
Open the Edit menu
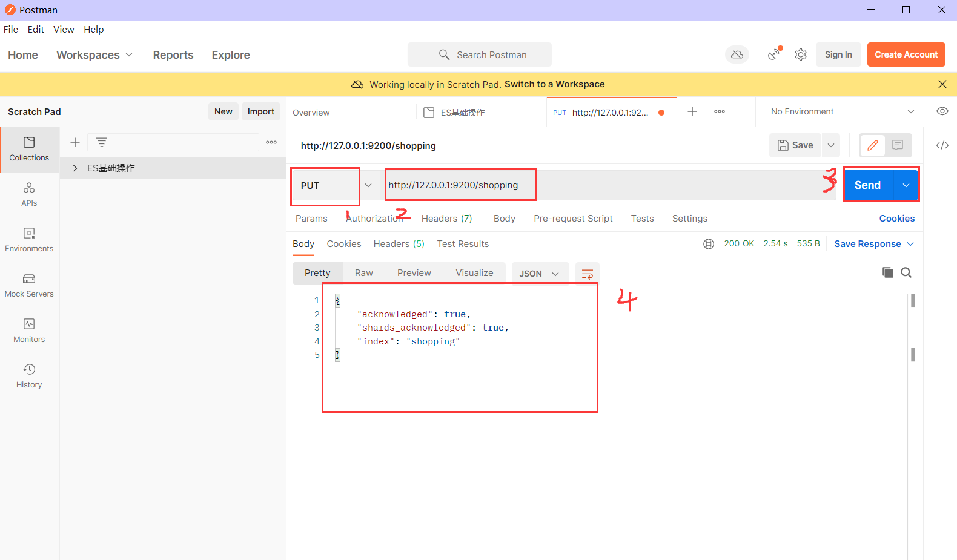[x=36, y=29]
